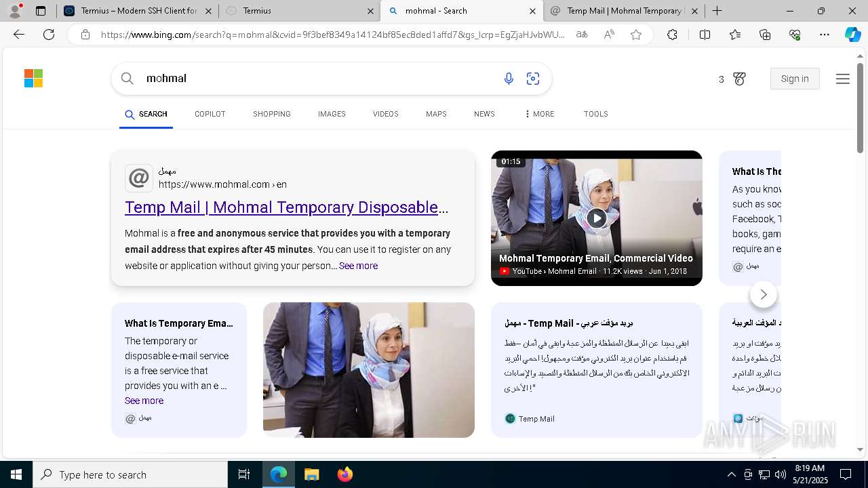Launch Firefox from the taskbar
Image resolution: width=868 pixels, height=488 pixels.
(344, 474)
